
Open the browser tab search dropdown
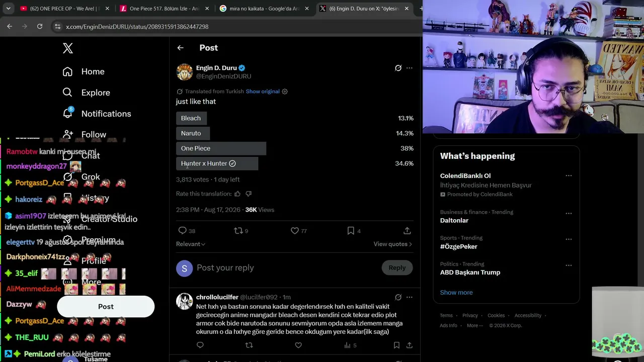pos(8,9)
